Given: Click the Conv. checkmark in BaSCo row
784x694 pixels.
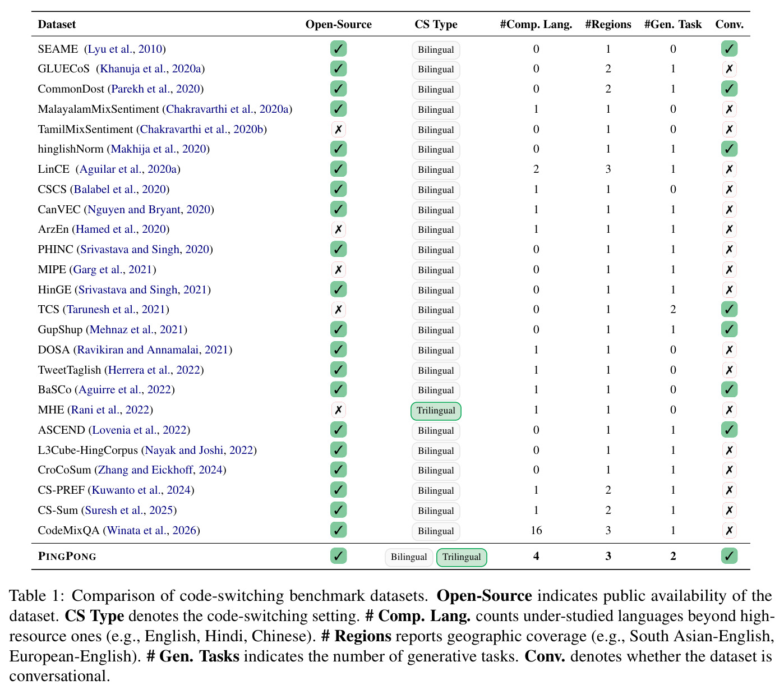Looking at the screenshot, I should 729,389.
